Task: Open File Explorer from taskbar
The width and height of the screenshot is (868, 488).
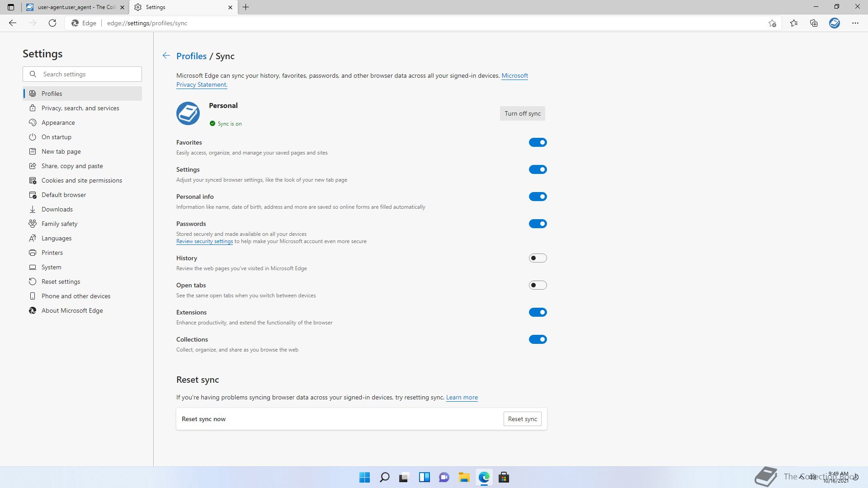Action: 464,477
